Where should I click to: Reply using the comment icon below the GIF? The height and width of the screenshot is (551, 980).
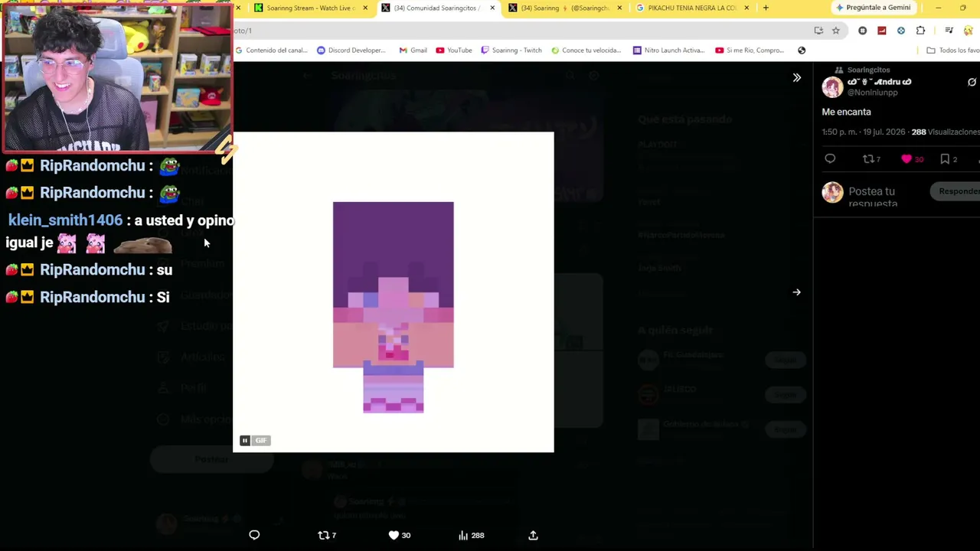pos(254,535)
